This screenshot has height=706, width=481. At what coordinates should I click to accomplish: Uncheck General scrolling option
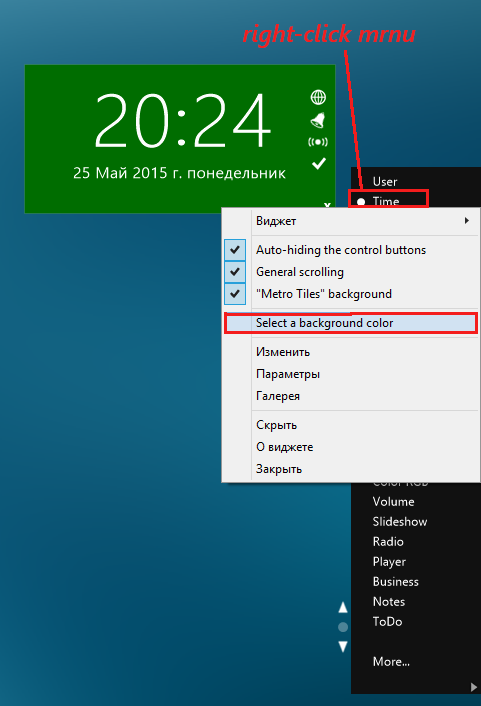pyautogui.click(x=235, y=272)
